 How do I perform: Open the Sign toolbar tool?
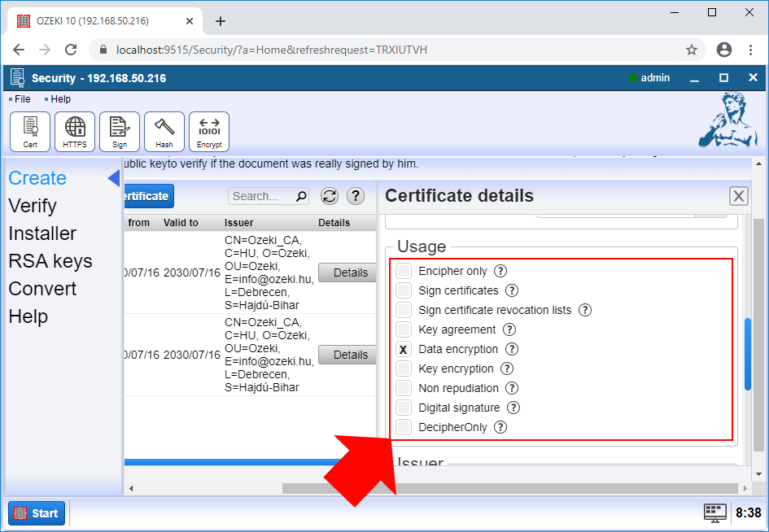pyautogui.click(x=119, y=132)
